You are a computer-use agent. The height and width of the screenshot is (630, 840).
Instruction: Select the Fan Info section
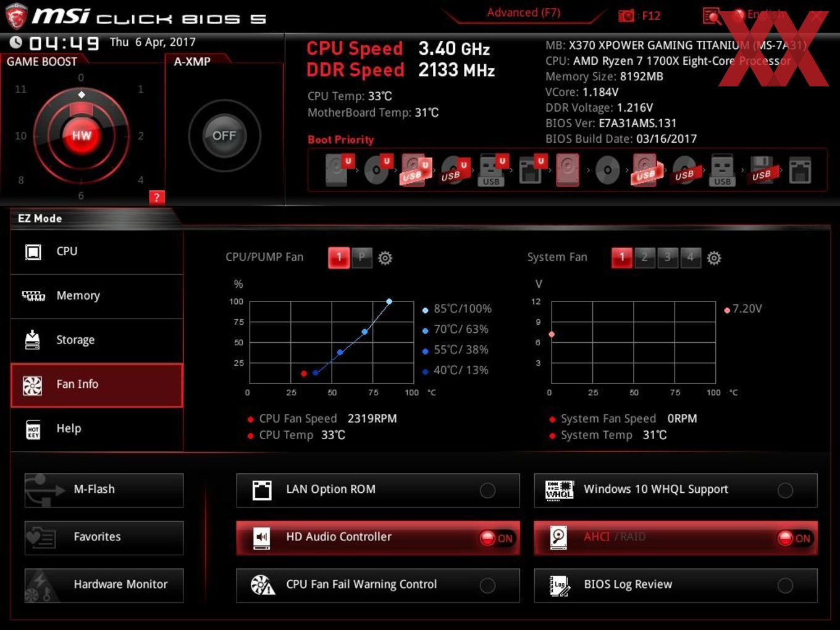[97, 385]
